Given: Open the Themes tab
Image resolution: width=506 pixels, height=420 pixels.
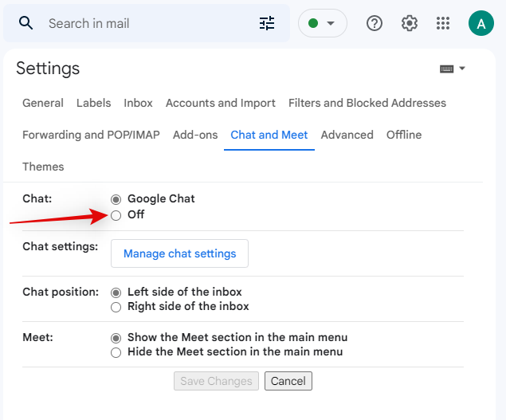Looking at the screenshot, I should tap(43, 167).
